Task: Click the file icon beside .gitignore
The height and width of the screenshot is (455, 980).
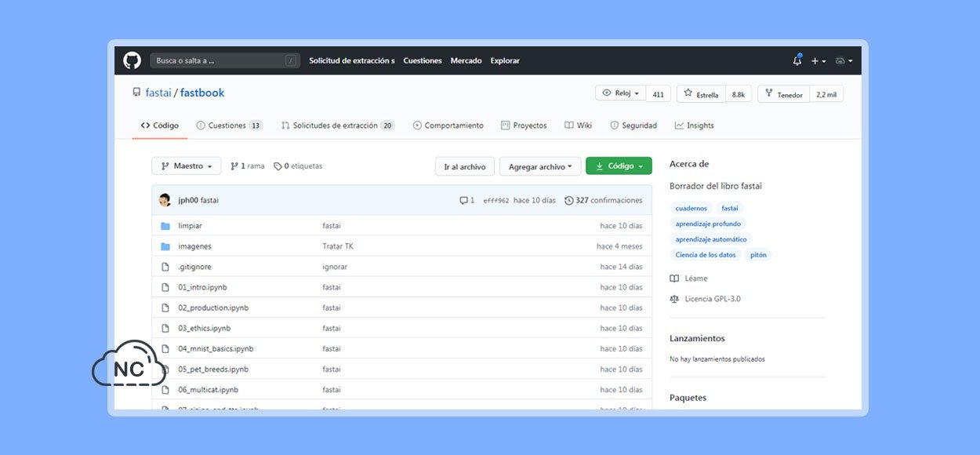Action: (165, 267)
